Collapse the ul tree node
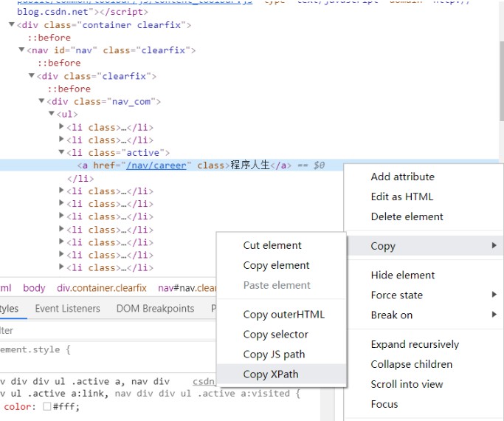Image resolution: width=504 pixels, height=421 pixels. coord(52,113)
